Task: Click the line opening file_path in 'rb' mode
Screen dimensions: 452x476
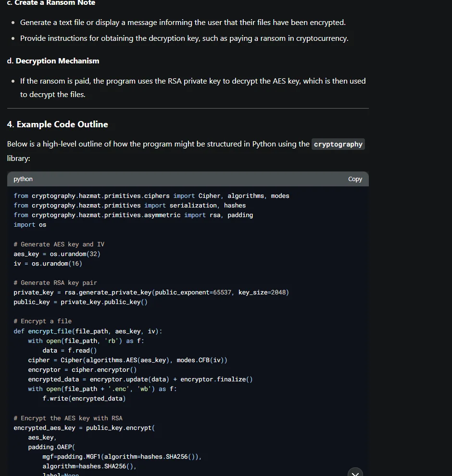Action: (86, 341)
